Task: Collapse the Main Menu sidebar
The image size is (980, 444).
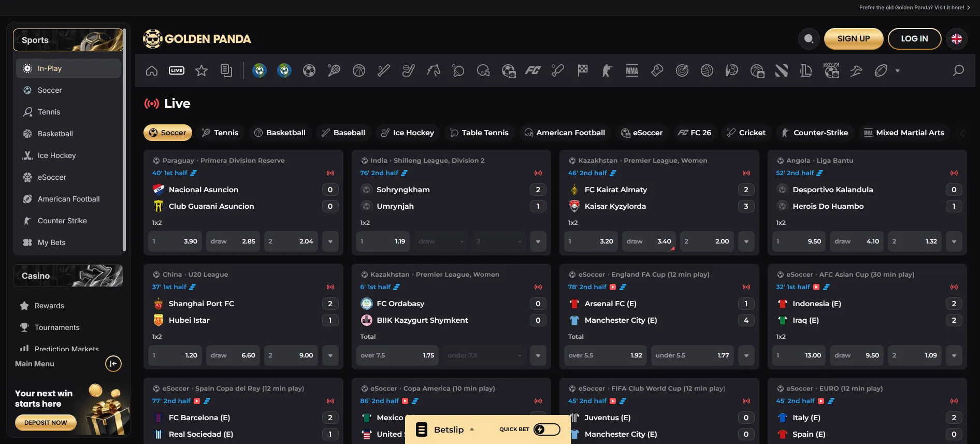Action: (x=113, y=364)
